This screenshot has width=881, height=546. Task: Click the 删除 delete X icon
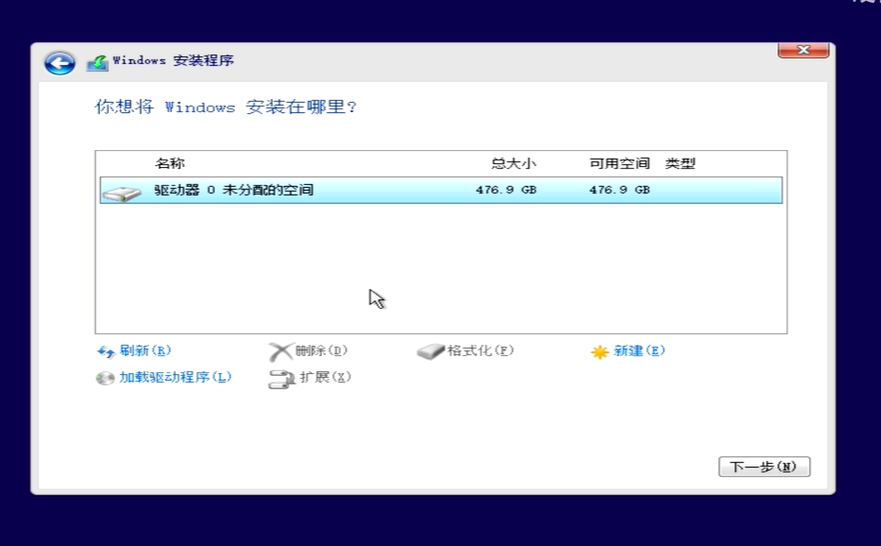(280, 352)
